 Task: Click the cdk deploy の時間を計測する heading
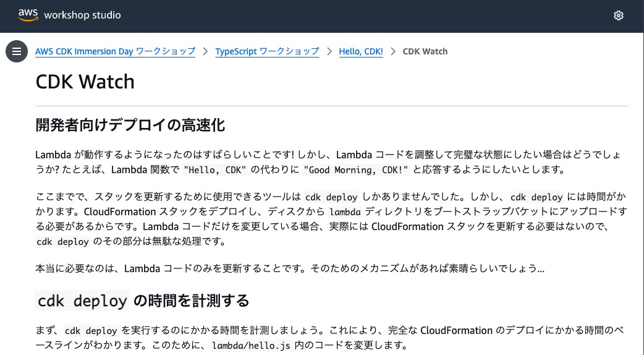[x=142, y=301]
